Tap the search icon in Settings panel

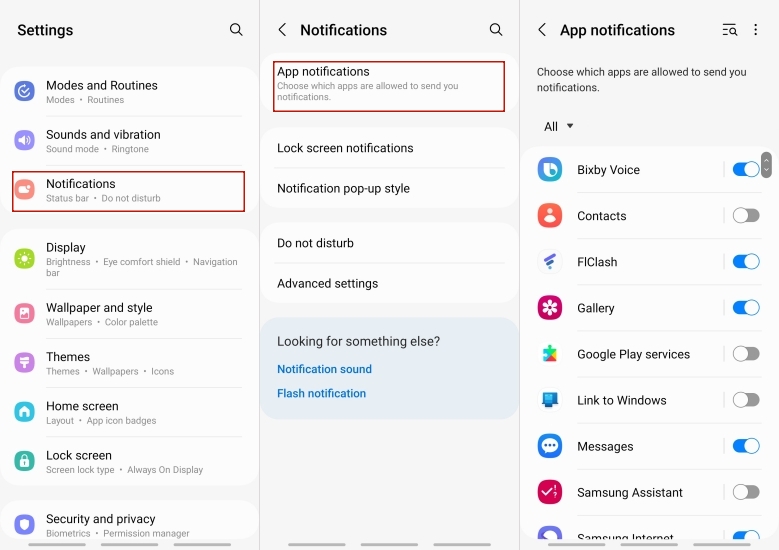tap(236, 30)
